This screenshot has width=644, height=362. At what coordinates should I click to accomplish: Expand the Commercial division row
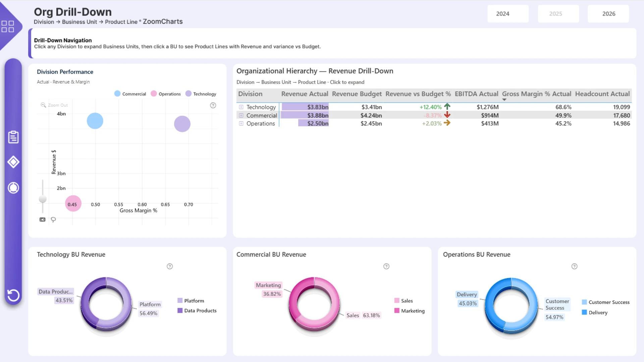click(241, 115)
